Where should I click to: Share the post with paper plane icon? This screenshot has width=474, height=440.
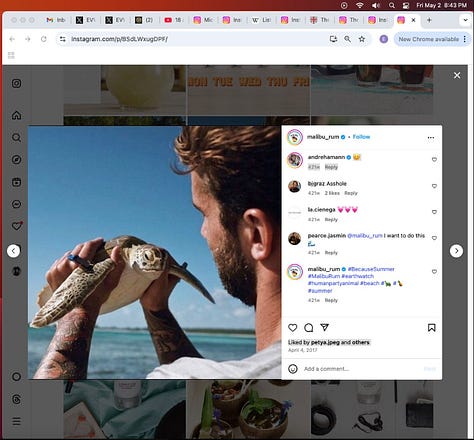[325, 327]
